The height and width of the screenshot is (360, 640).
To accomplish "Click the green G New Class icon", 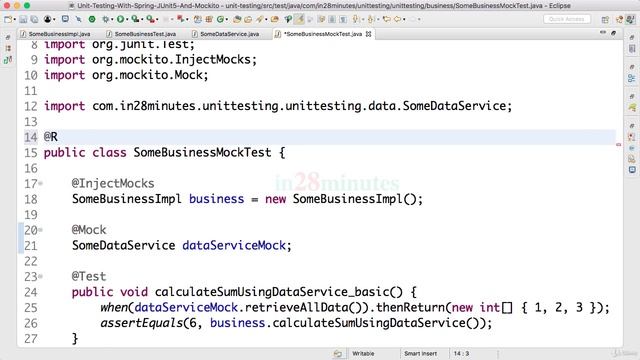I will [x=220, y=19].
